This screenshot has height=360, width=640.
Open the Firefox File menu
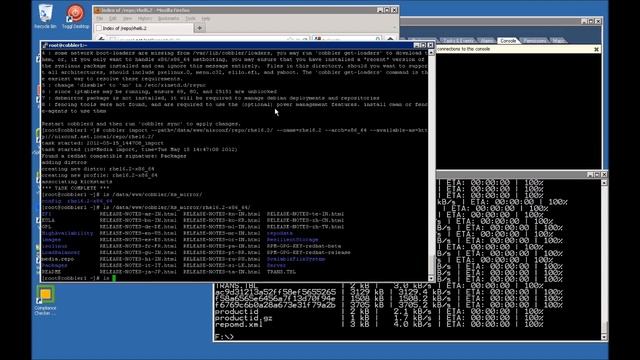click(100, 19)
